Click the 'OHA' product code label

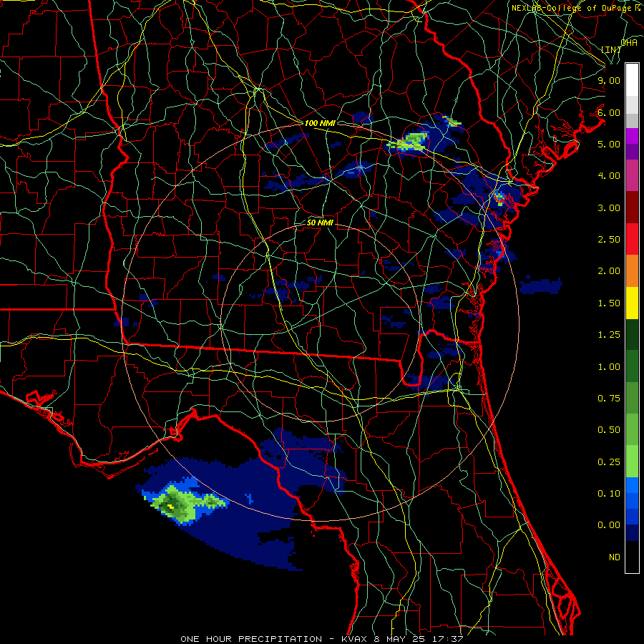629,42
